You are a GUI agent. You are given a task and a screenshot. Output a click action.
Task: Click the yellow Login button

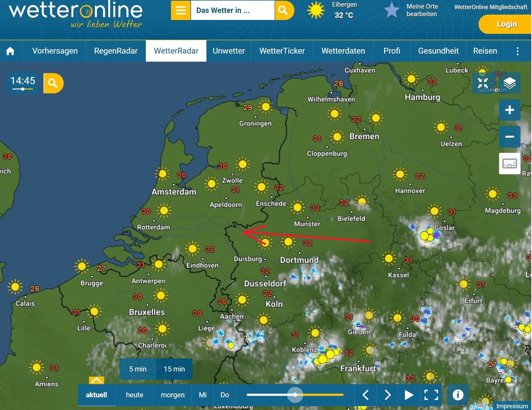pos(505,24)
